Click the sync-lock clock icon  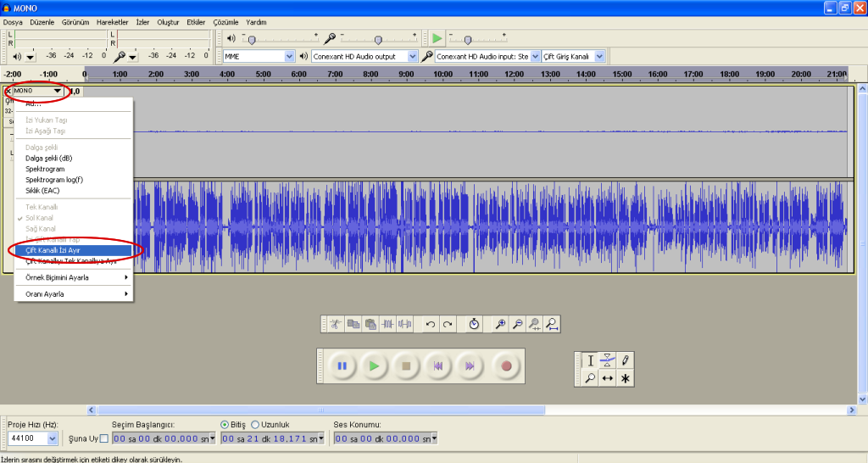(474, 324)
